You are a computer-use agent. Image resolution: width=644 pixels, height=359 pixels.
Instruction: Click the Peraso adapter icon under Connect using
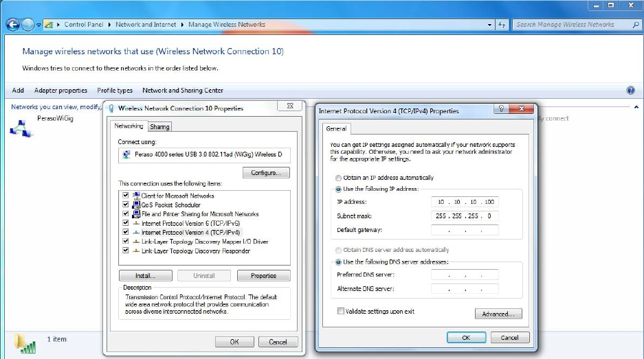pyautogui.click(x=126, y=154)
